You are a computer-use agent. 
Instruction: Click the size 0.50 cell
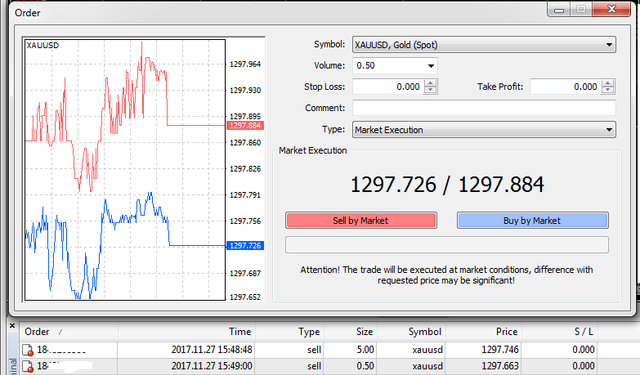(x=365, y=366)
